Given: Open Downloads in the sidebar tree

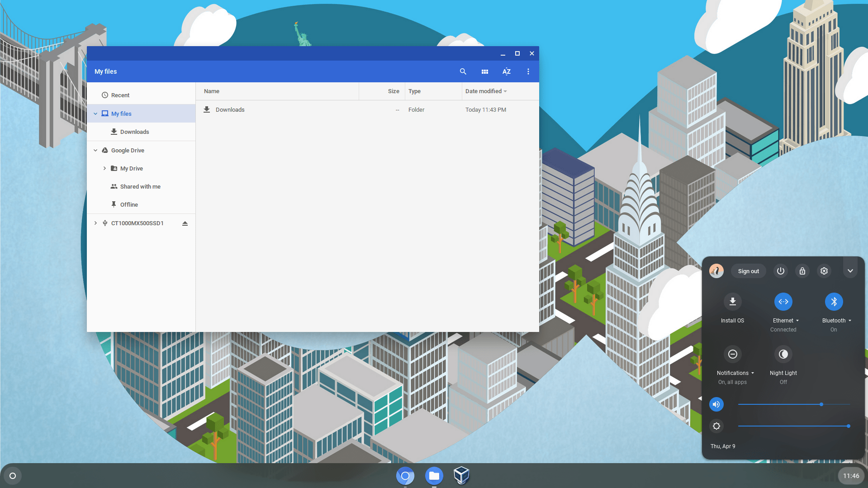Looking at the screenshot, I should coord(141,132).
